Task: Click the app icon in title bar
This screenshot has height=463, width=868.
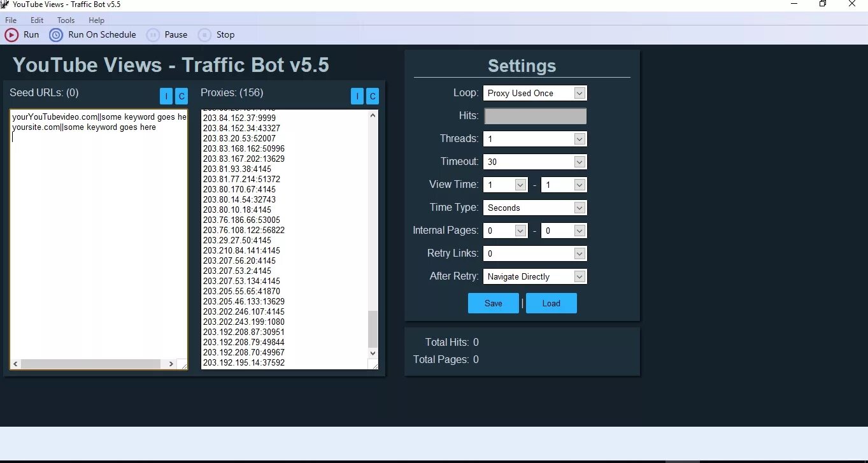Action: pyautogui.click(x=5, y=4)
